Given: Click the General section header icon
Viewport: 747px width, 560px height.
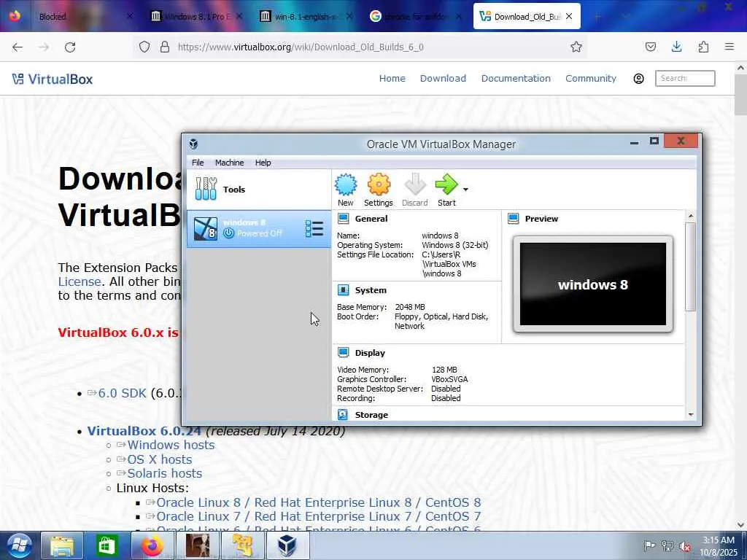Looking at the screenshot, I should click(x=343, y=219).
